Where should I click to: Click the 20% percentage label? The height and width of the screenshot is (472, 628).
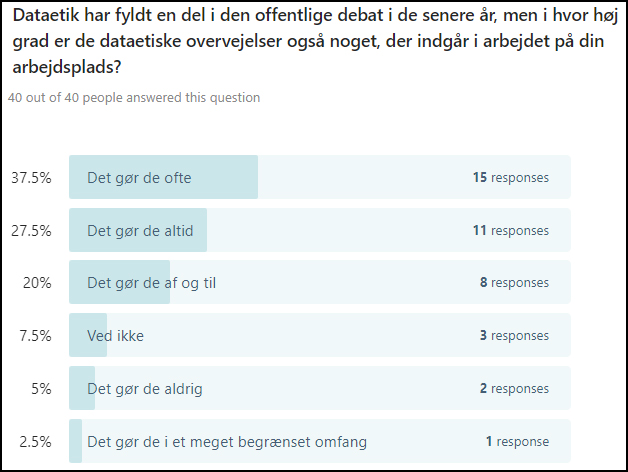tap(37, 283)
